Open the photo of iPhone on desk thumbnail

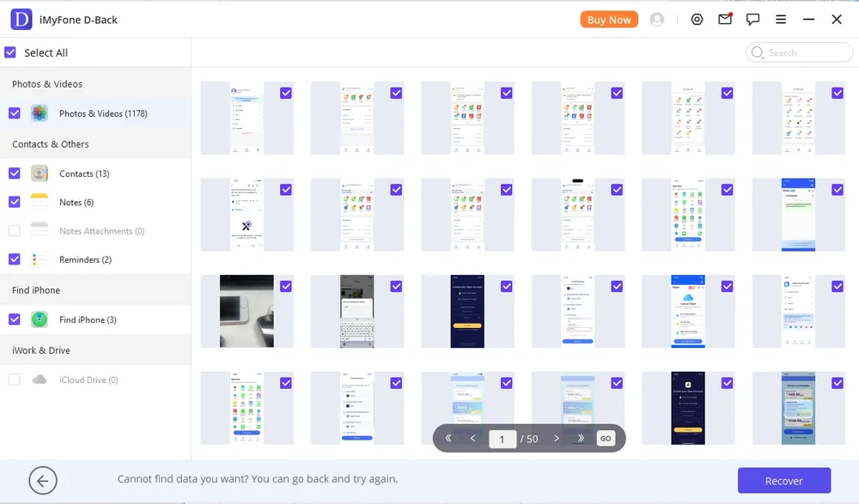coord(247,311)
